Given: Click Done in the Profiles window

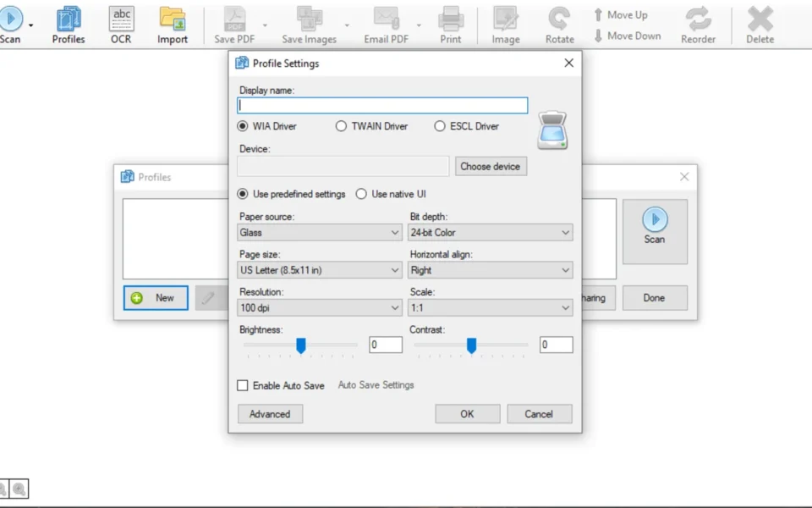Looking at the screenshot, I should click(x=655, y=298).
